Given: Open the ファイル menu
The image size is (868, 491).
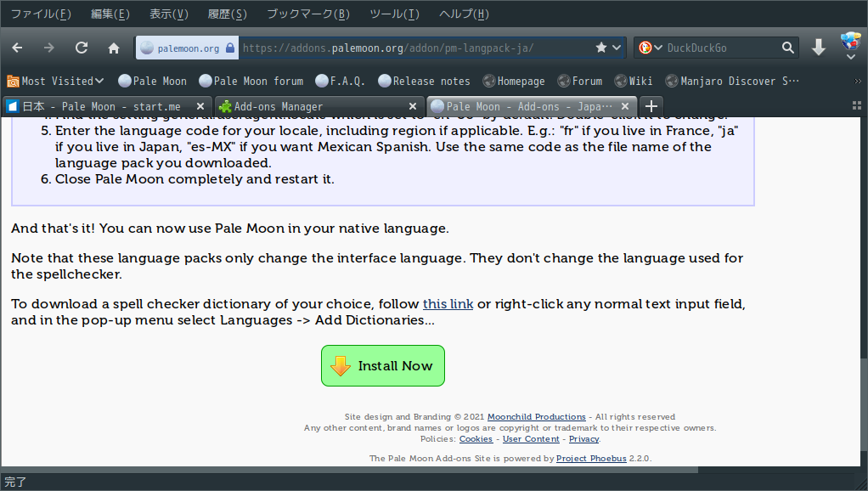Looking at the screenshot, I should pyautogui.click(x=41, y=14).
